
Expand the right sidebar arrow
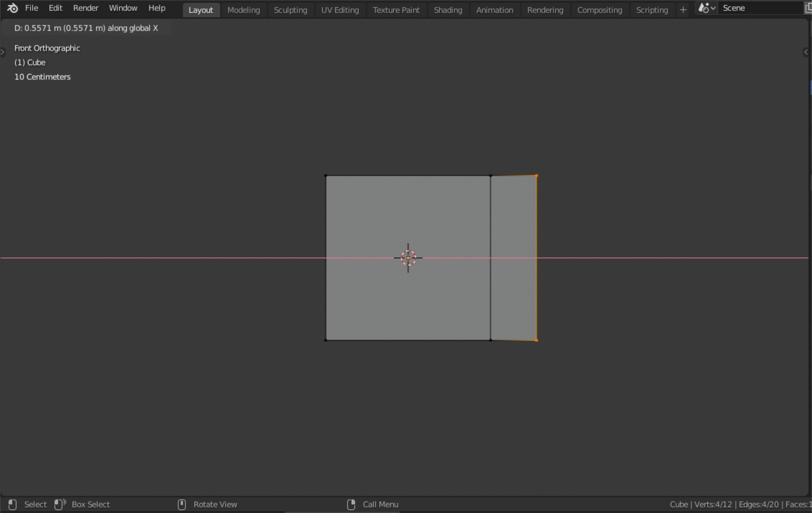[806, 52]
